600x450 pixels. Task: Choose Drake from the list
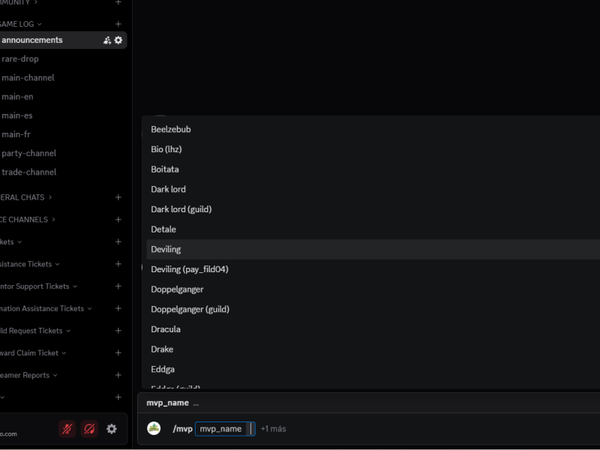tap(373, 349)
